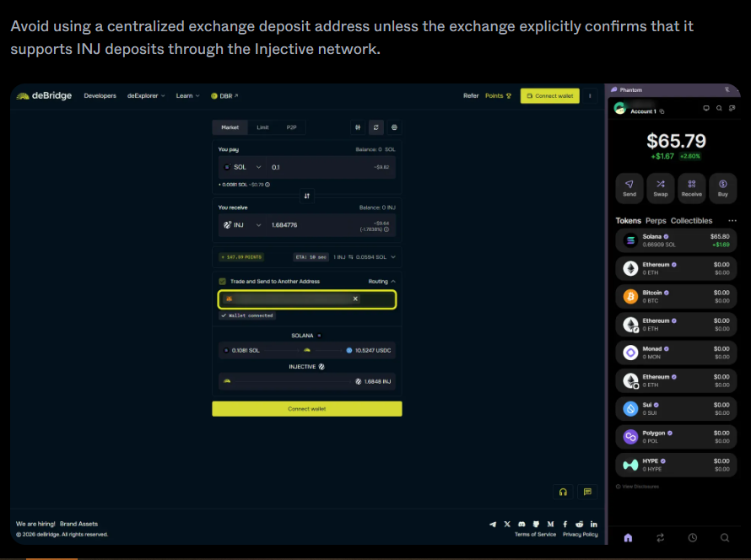Screen dimensions: 751x560
Task: Swap pay and receive tokens arrow
Action: 307,196
